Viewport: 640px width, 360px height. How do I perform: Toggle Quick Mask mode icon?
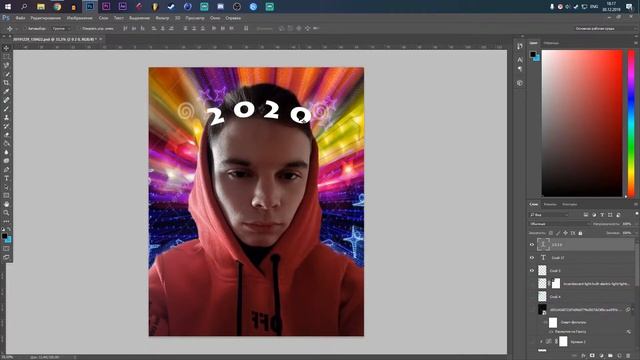click(6, 249)
